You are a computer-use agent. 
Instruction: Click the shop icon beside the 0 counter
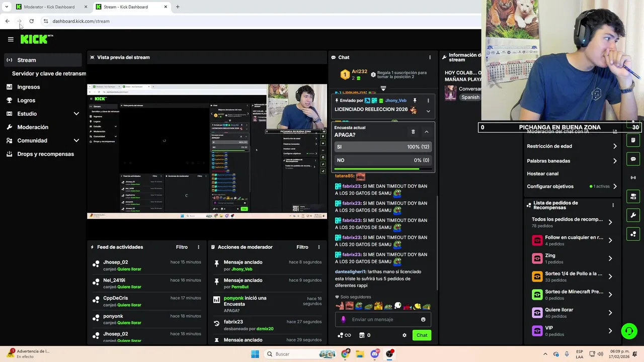point(361,335)
